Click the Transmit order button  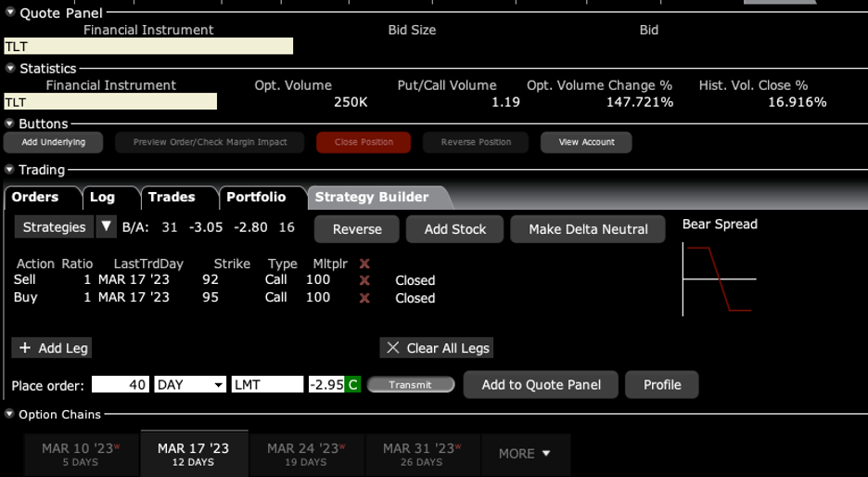coord(411,384)
